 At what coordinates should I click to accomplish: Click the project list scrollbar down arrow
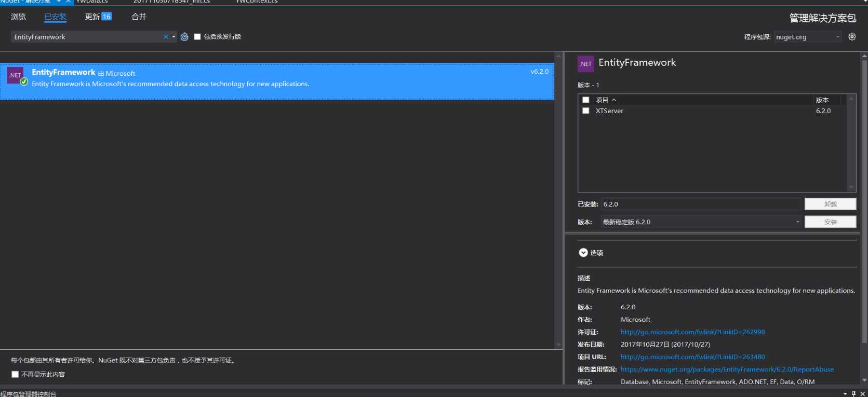click(851, 187)
